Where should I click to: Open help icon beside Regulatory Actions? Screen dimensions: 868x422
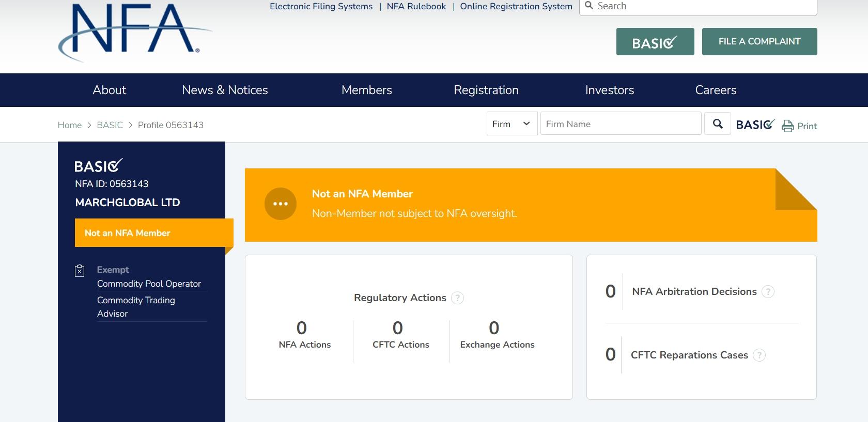tap(457, 298)
